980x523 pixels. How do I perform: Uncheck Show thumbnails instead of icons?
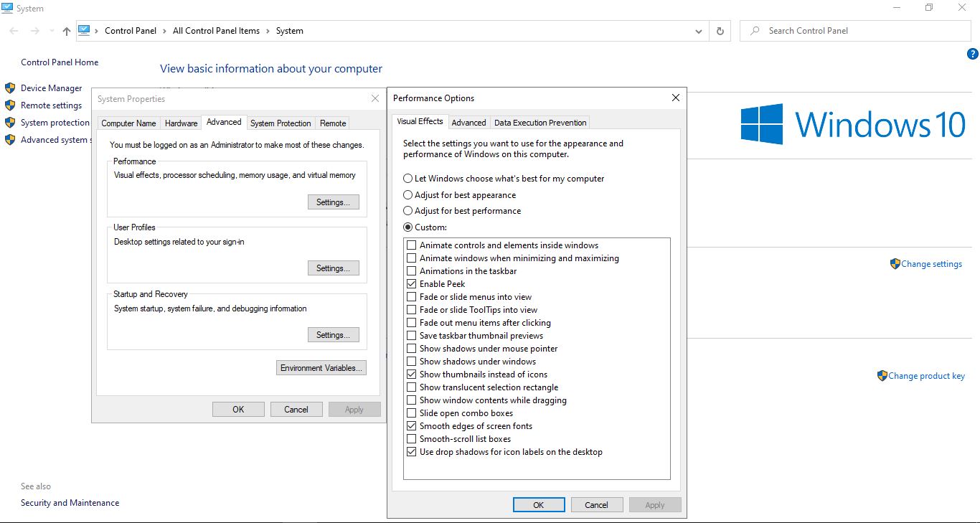[412, 374]
